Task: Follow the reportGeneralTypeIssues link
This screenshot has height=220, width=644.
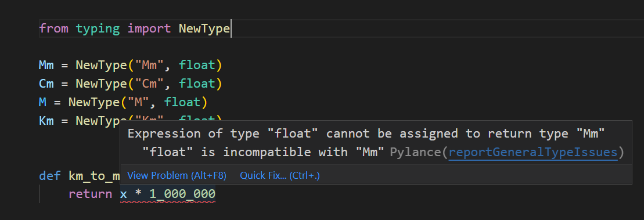Action: pos(533,152)
